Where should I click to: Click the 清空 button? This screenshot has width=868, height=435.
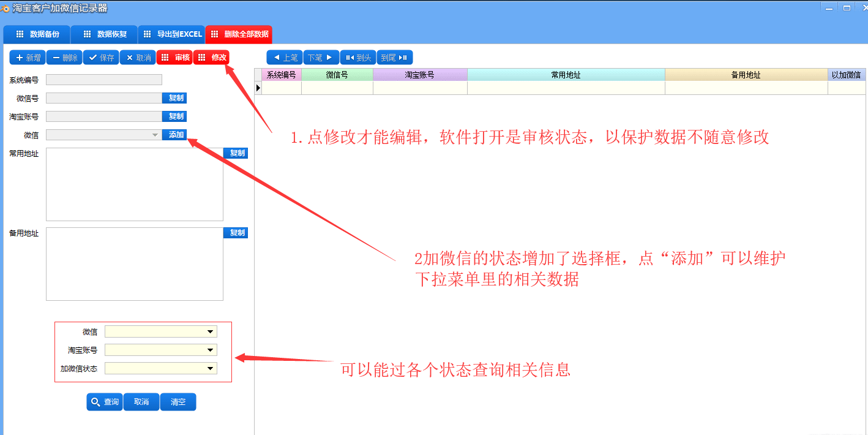click(178, 402)
